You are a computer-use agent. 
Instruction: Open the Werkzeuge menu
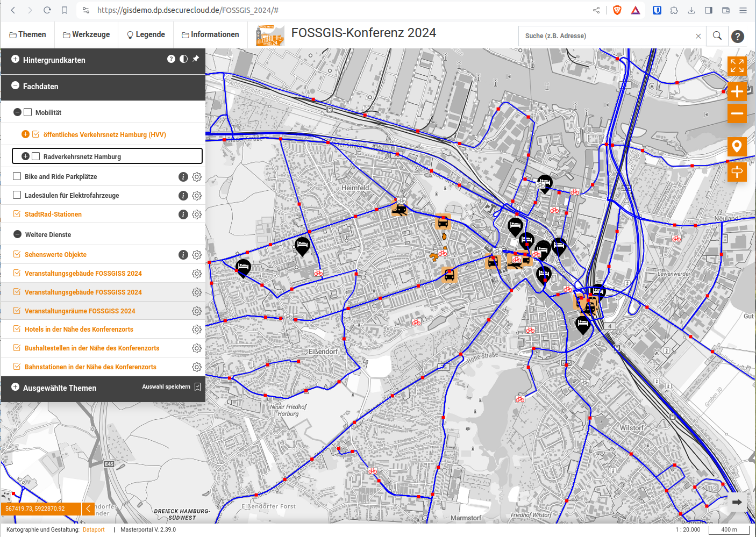86,34
